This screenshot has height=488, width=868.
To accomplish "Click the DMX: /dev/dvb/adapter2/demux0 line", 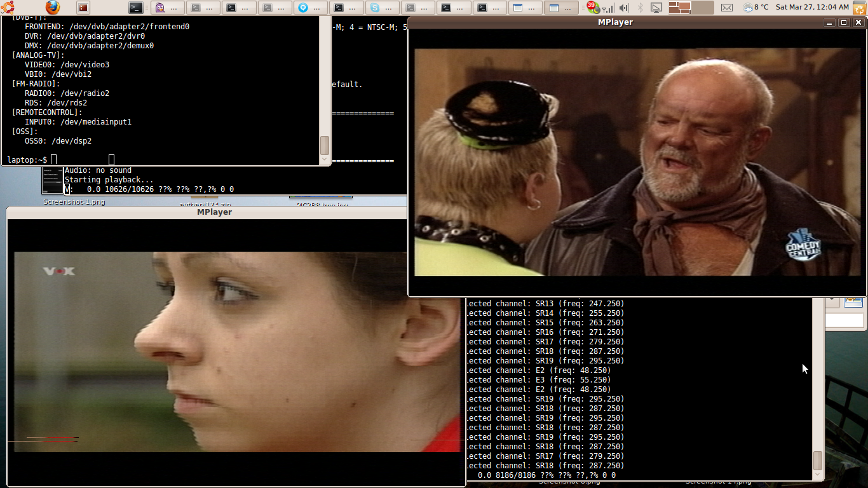I will (89, 46).
